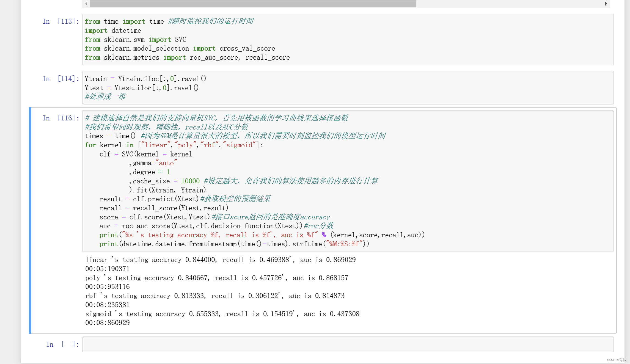Click the cross_val_score import line

click(x=180, y=48)
